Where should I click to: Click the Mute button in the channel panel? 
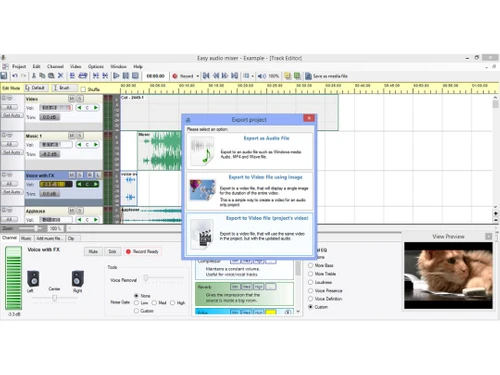(93, 252)
